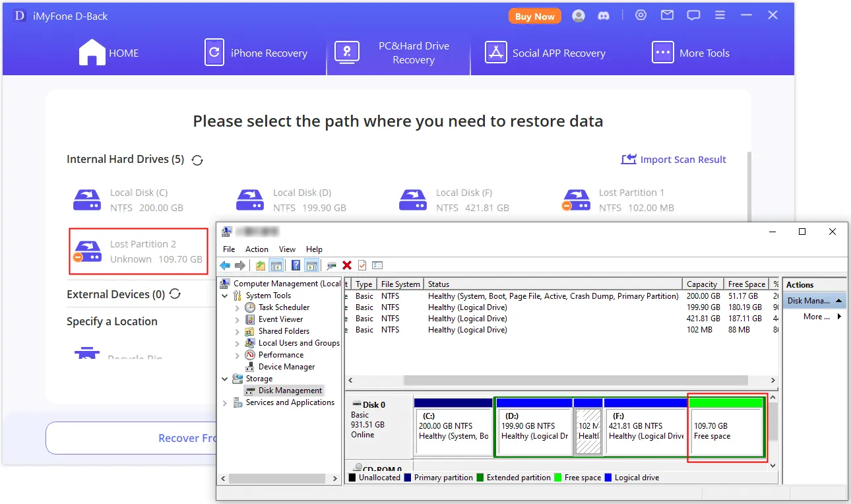Viewport: 851px width, 504px height.
Task: Switch to PC&Hard Drive Recovery tab
Action: click(398, 53)
